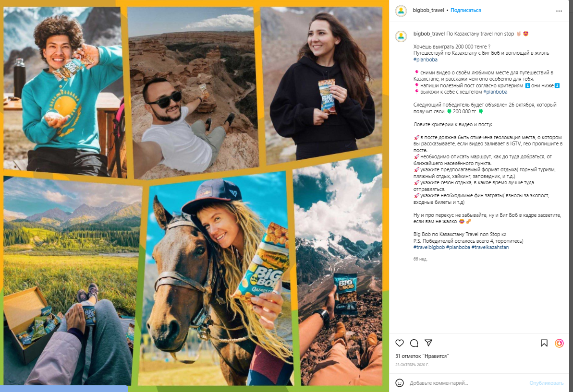Screen dimensions: 573x392
Task: Click Опубликовать to post the comment
Action: tap(546, 383)
